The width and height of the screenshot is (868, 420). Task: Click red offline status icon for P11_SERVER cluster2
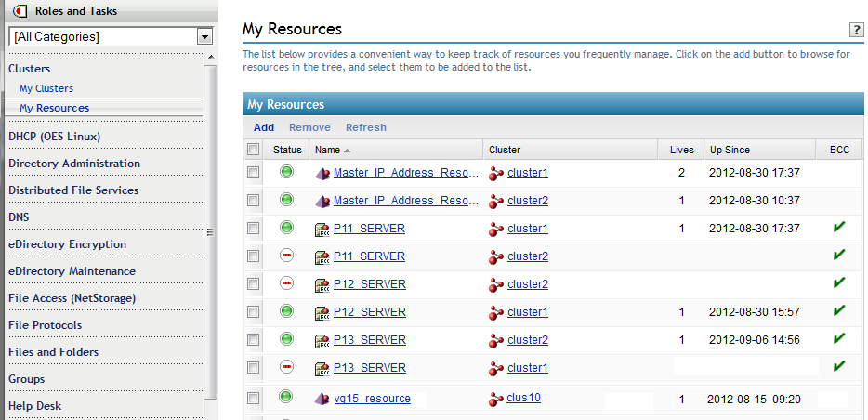(x=286, y=256)
